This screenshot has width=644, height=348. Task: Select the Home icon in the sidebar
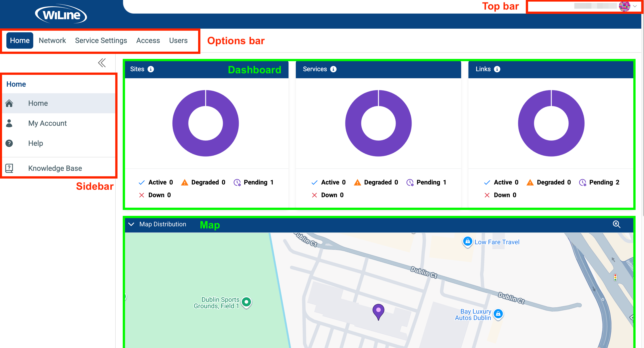(10, 103)
